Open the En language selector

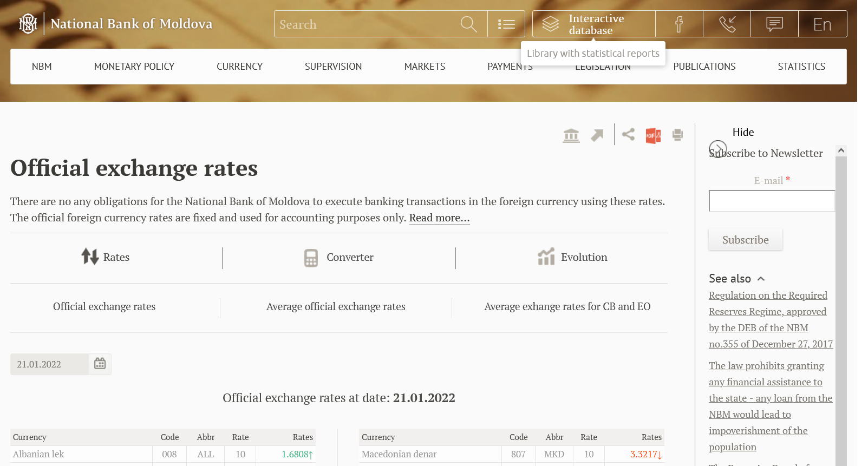coord(822,24)
